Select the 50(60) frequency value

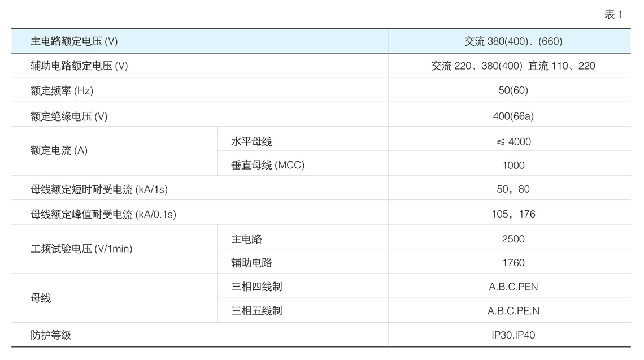(x=513, y=90)
